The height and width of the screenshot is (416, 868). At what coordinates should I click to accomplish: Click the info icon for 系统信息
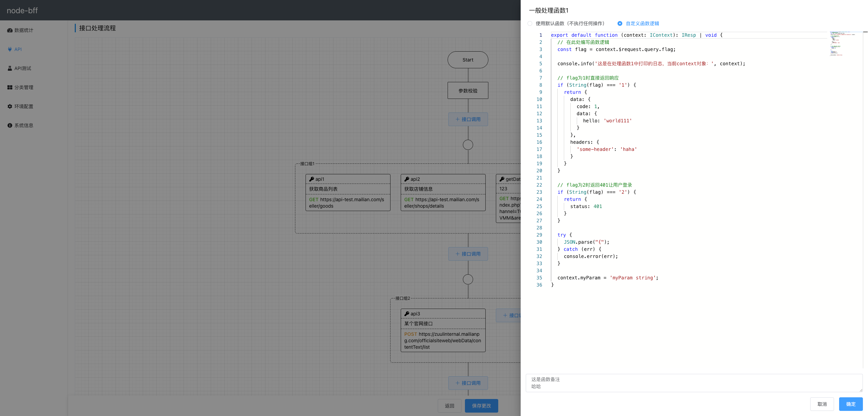pyautogui.click(x=10, y=125)
